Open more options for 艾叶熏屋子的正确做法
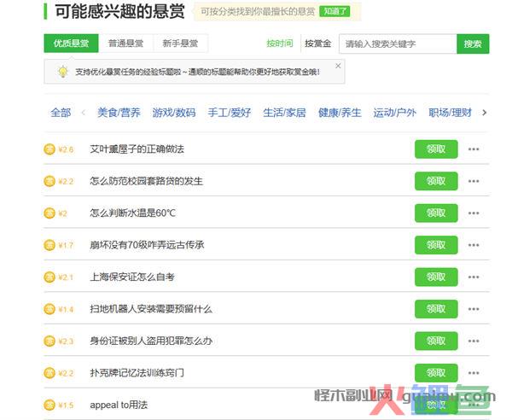This screenshot has height=420, width=512. [x=474, y=149]
